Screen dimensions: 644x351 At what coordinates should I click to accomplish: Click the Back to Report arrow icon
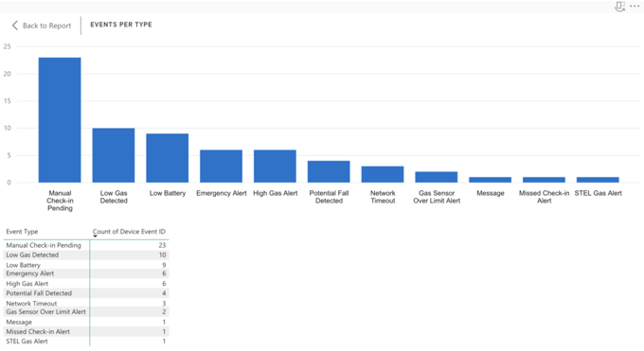(15, 26)
